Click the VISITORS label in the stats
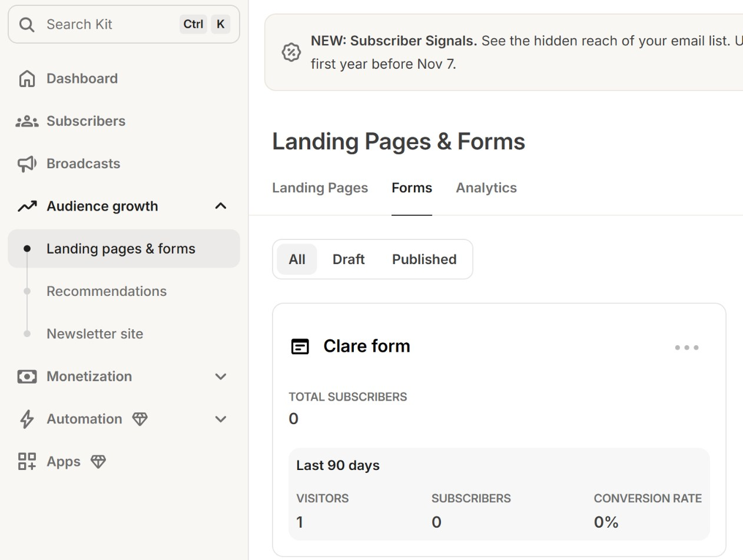The image size is (743, 560). coord(323,498)
